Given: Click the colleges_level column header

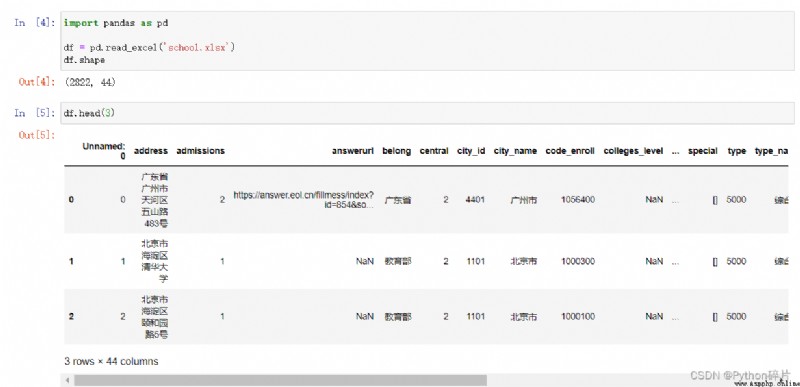Looking at the screenshot, I should pos(633,151).
